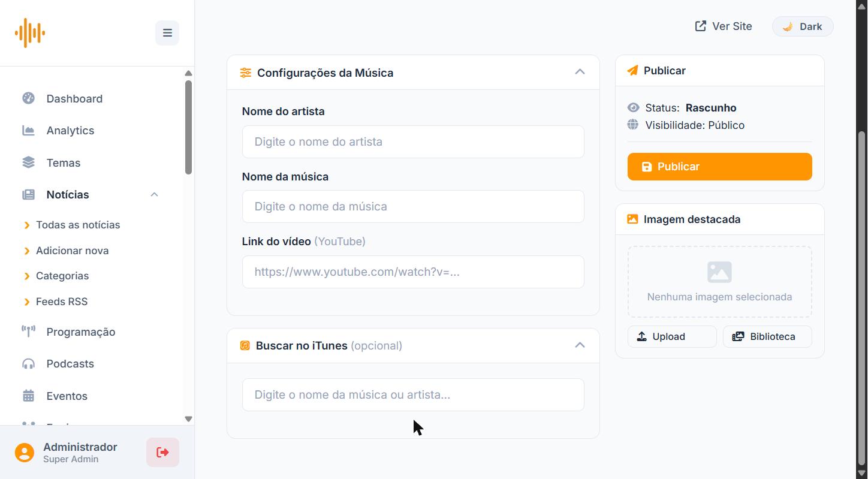868x479 pixels.
Task: Click the orange Publicar button
Action: click(x=719, y=167)
